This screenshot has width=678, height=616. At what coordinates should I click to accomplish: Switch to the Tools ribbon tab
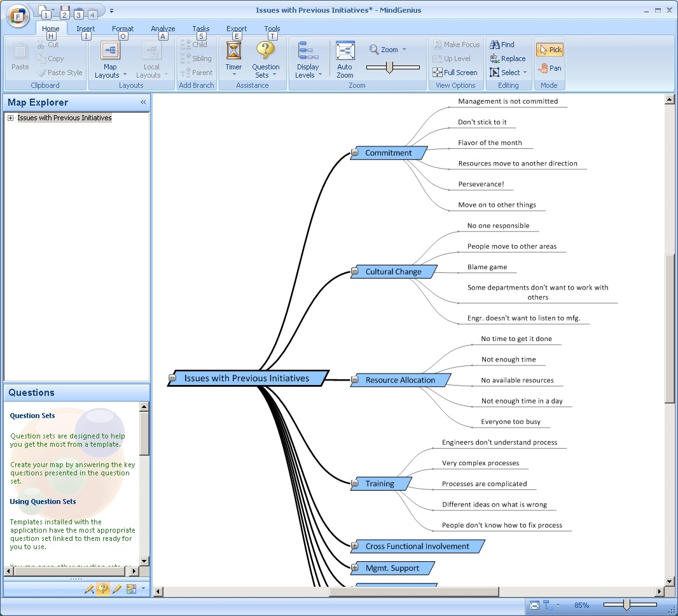272,29
